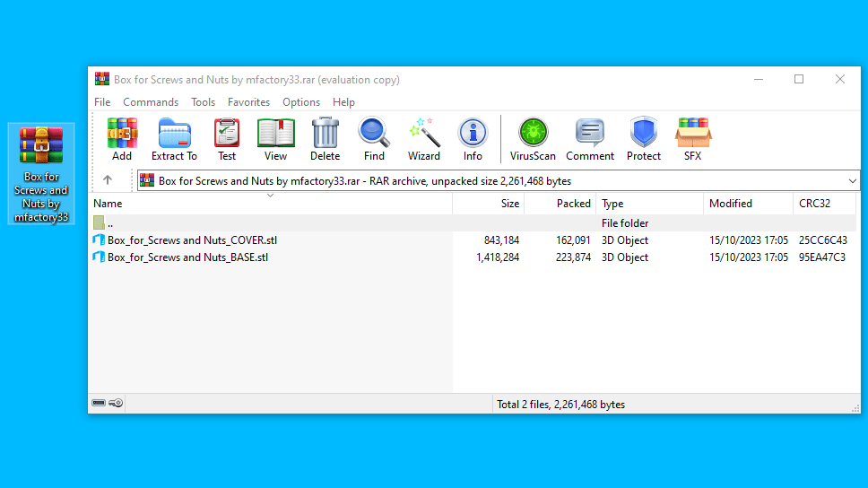868x488 pixels.
Task: Sort by the CRC32 column header
Action: click(824, 204)
